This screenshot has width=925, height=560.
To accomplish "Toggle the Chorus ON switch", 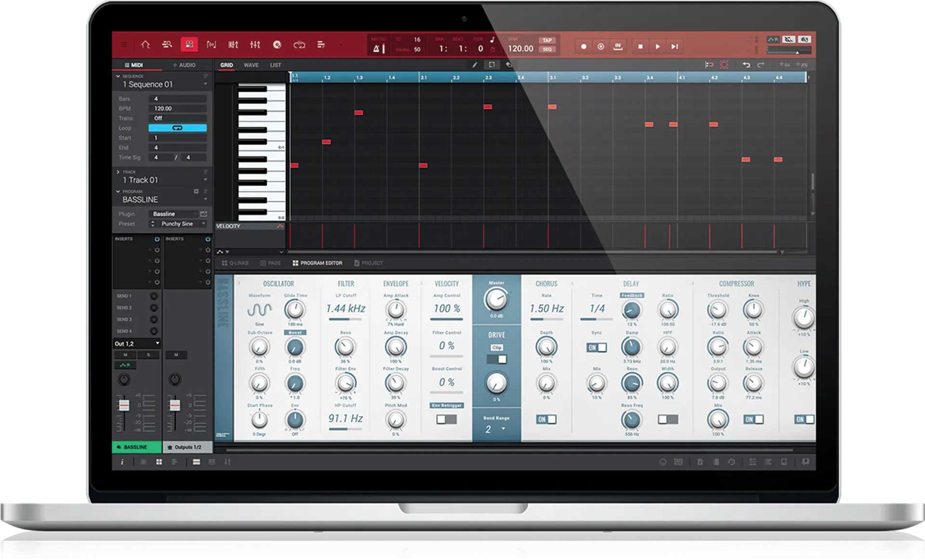I will tap(546, 419).
